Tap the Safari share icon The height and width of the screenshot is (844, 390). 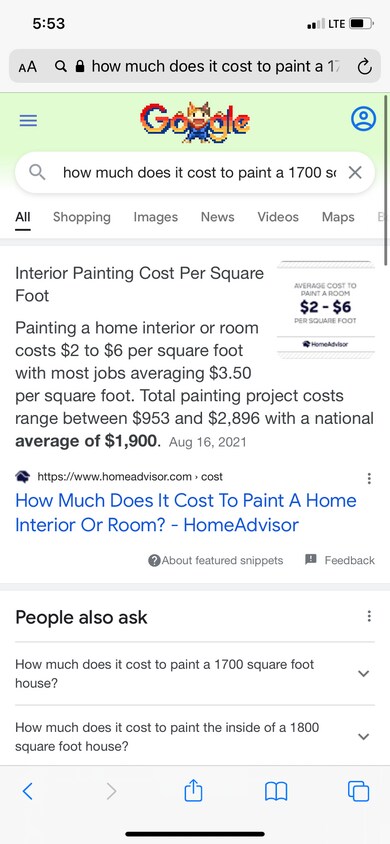tap(193, 791)
